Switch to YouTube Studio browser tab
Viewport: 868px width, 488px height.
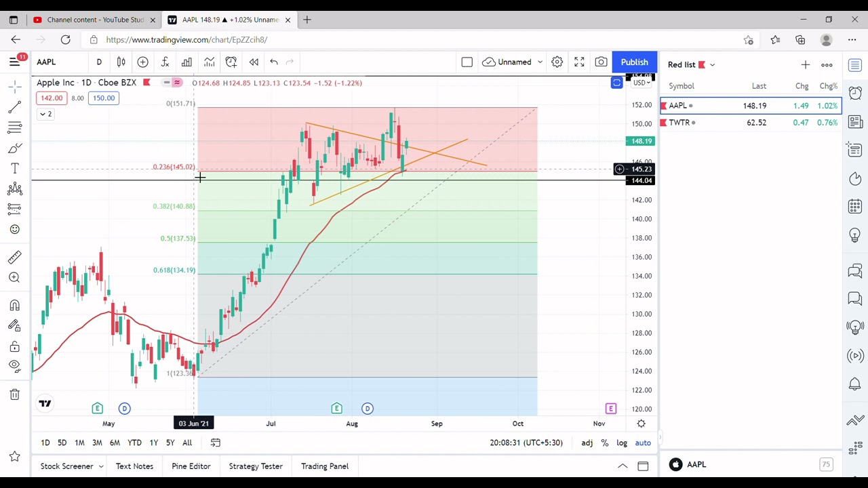tap(95, 20)
